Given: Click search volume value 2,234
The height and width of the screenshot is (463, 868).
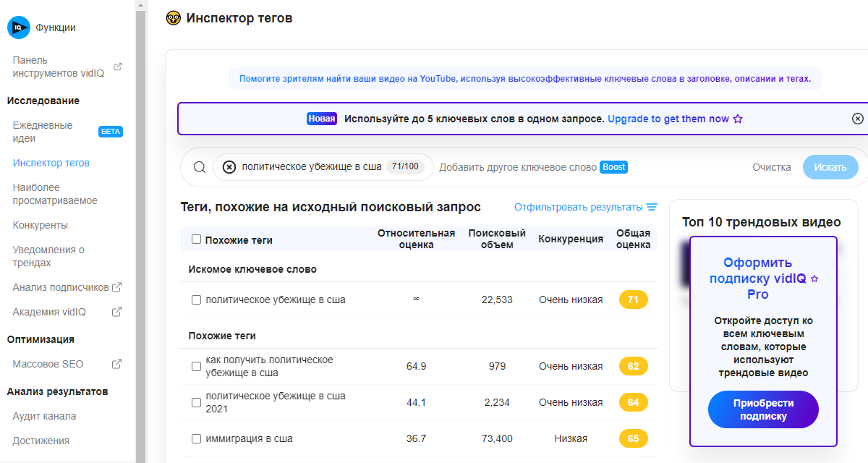Looking at the screenshot, I should (x=497, y=402).
